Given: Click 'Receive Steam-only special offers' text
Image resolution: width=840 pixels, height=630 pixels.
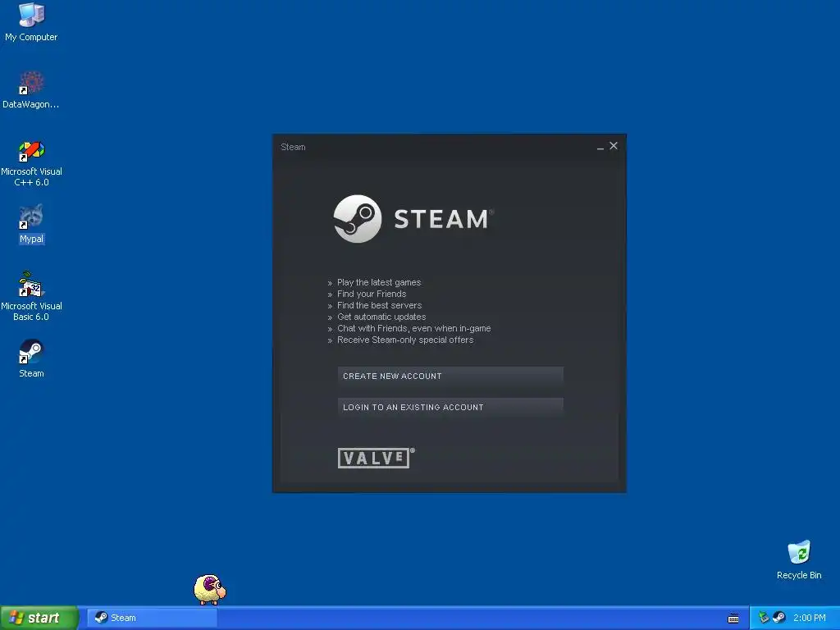Looking at the screenshot, I should coord(405,340).
